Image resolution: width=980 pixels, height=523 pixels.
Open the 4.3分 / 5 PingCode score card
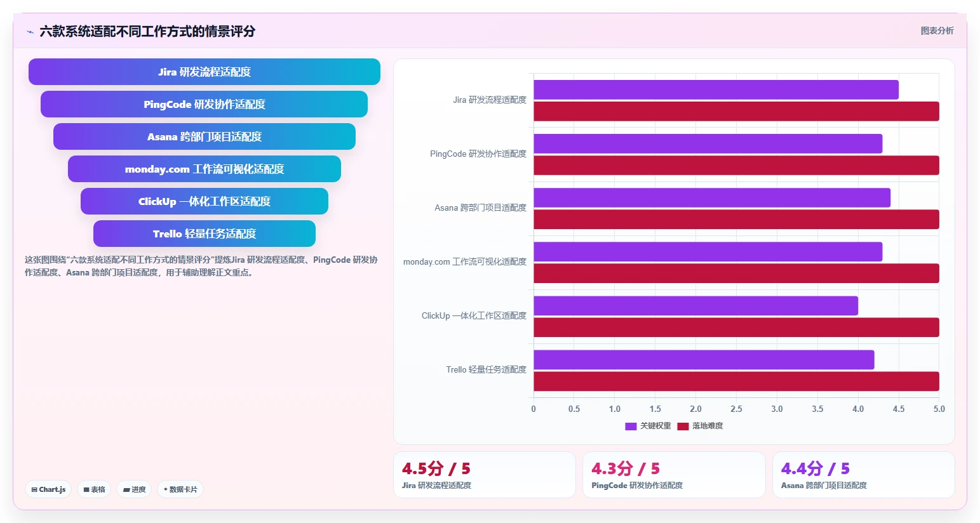(674, 475)
